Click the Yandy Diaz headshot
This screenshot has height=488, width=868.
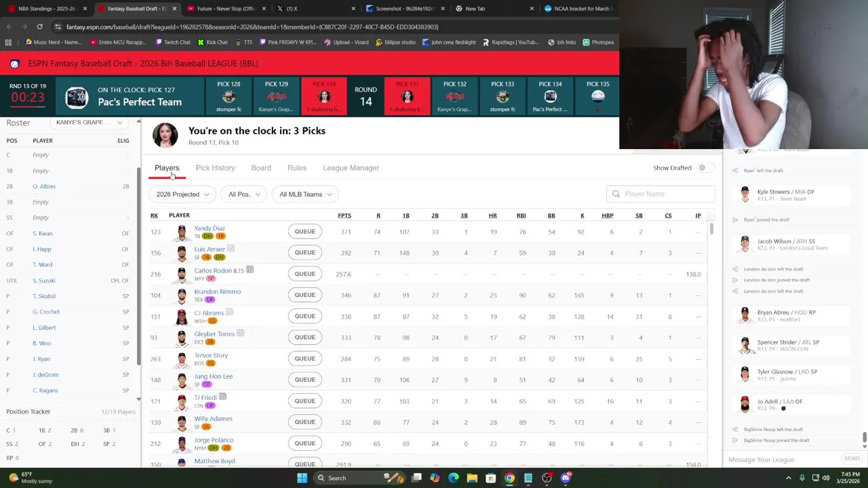coord(181,232)
